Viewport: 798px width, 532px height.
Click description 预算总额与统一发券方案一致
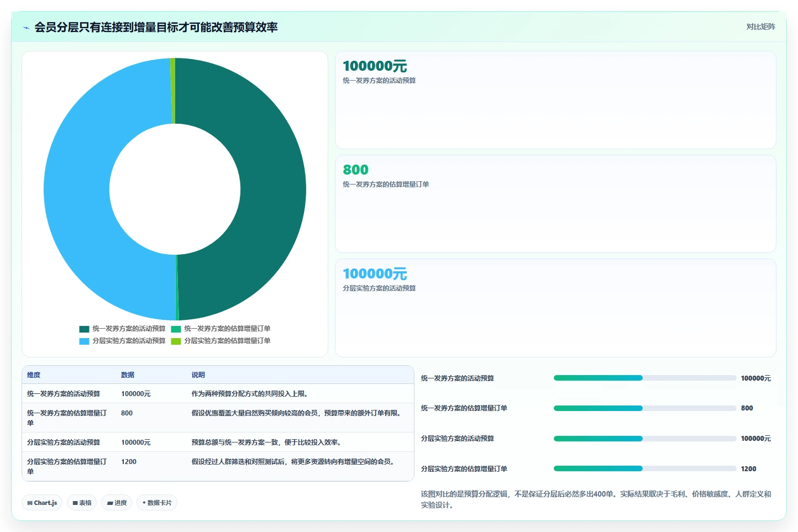pyautogui.click(x=266, y=443)
